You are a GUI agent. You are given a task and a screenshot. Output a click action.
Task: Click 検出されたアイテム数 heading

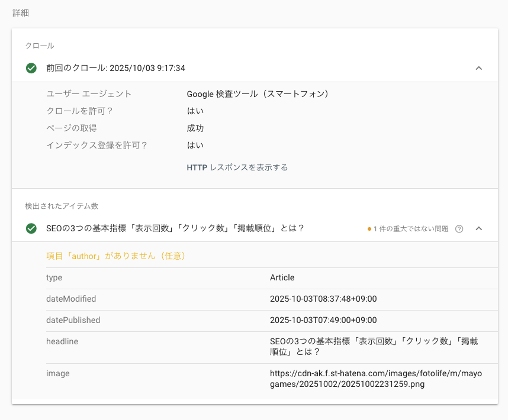(x=62, y=206)
